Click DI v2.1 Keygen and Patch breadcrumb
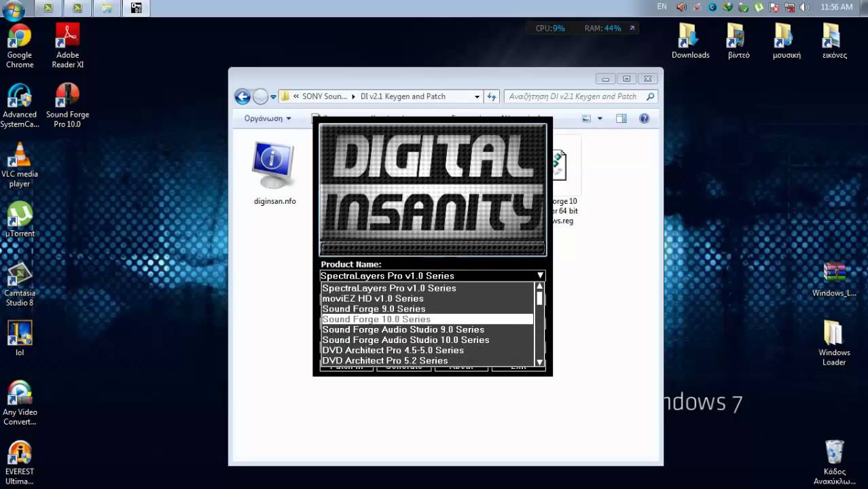This screenshot has height=489, width=868. 403,96
